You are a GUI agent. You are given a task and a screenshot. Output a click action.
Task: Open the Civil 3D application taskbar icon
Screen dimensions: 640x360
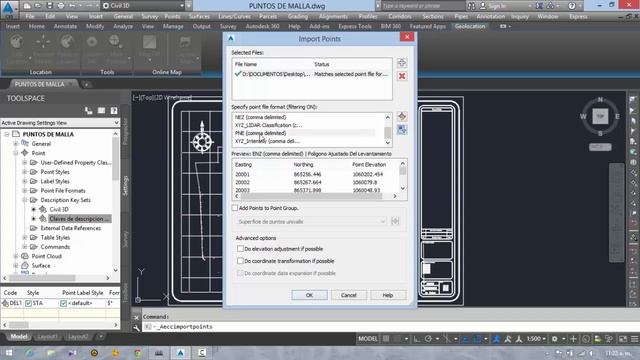point(180,353)
